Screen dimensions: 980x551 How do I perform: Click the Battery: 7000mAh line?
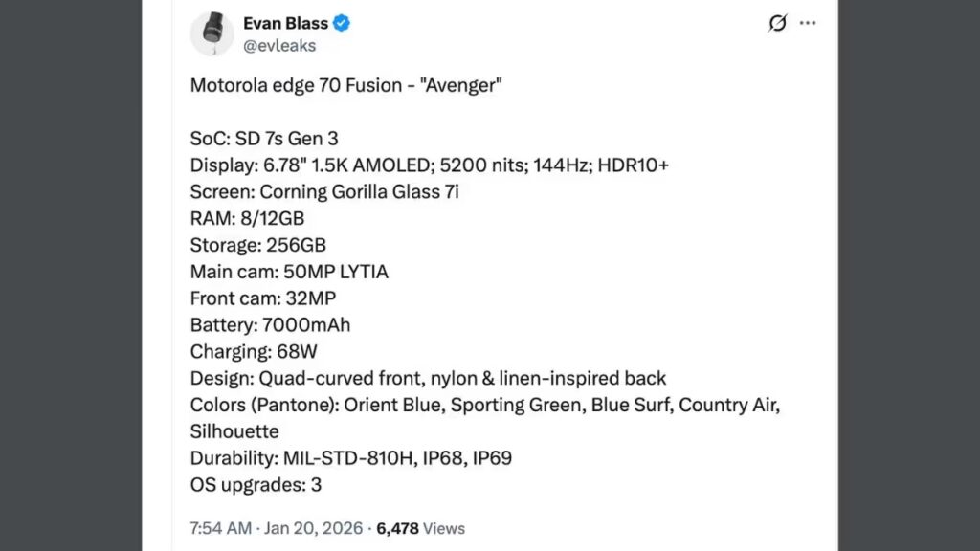[x=270, y=325]
